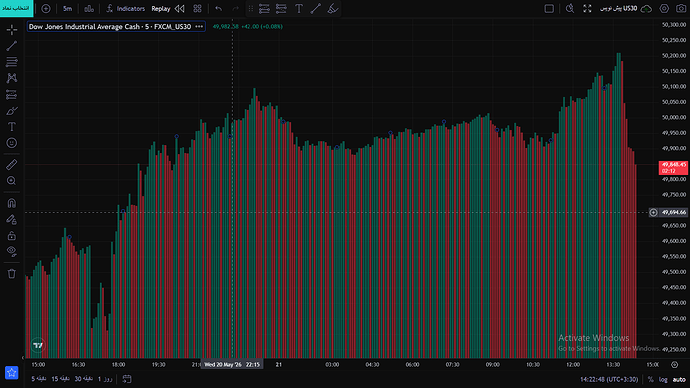Screen dimensions: 690x388
Task: Select the 15 minute range tab
Action: coord(61,379)
